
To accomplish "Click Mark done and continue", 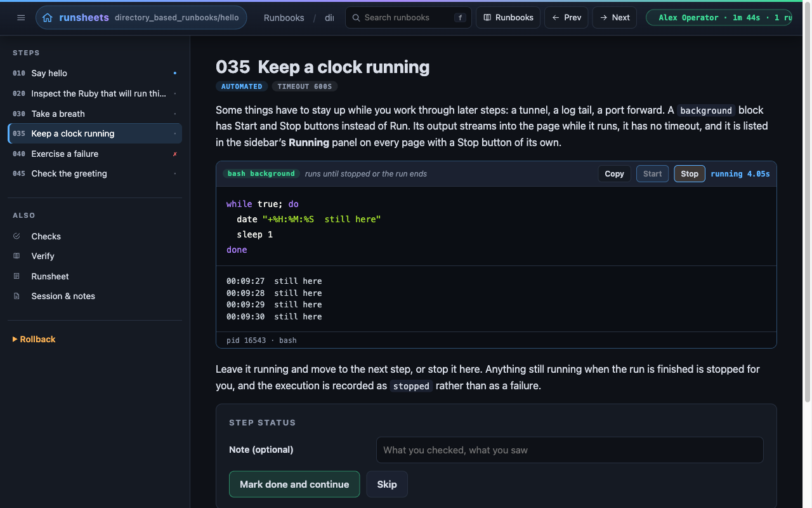I will (294, 484).
